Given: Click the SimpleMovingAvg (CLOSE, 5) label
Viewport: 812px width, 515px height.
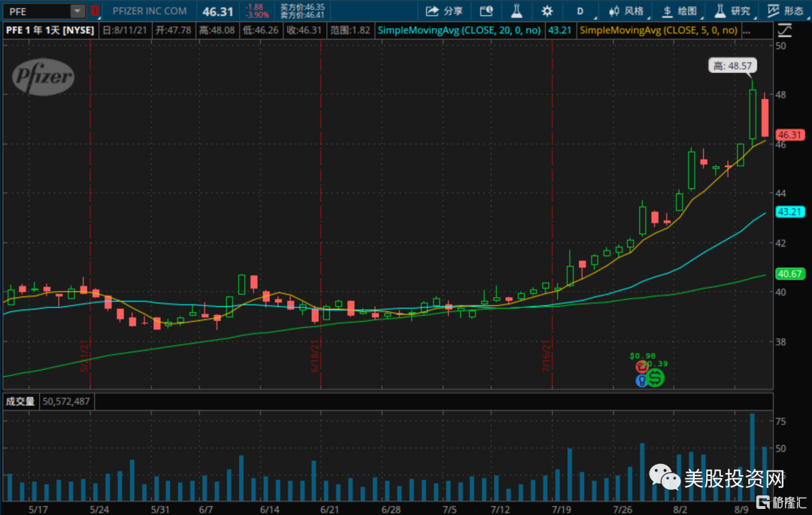Looking at the screenshot, I should (x=658, y=30).
